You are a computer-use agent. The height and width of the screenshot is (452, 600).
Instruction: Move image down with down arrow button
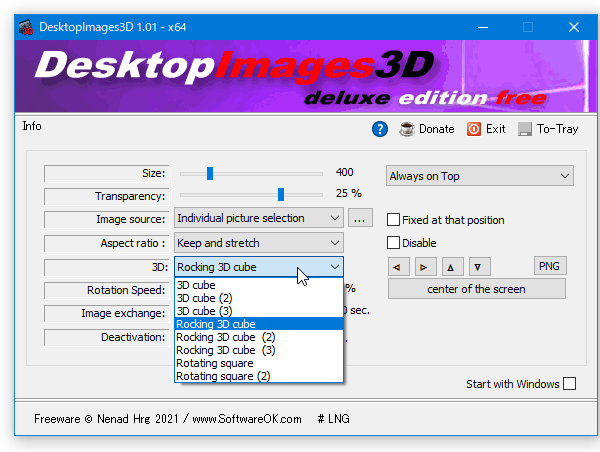480,267
